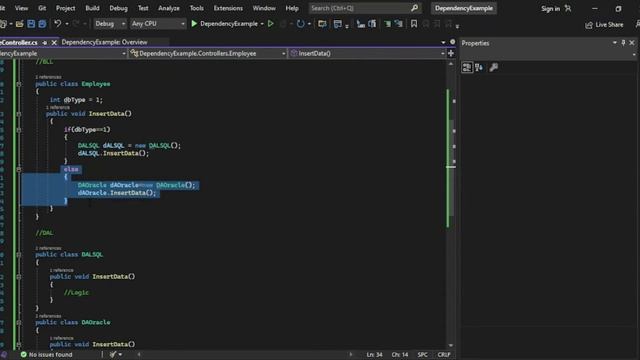The height and width of the screenshot is (360, 640).
Task: Collapse the else block outline
Action: pos(19,169)
